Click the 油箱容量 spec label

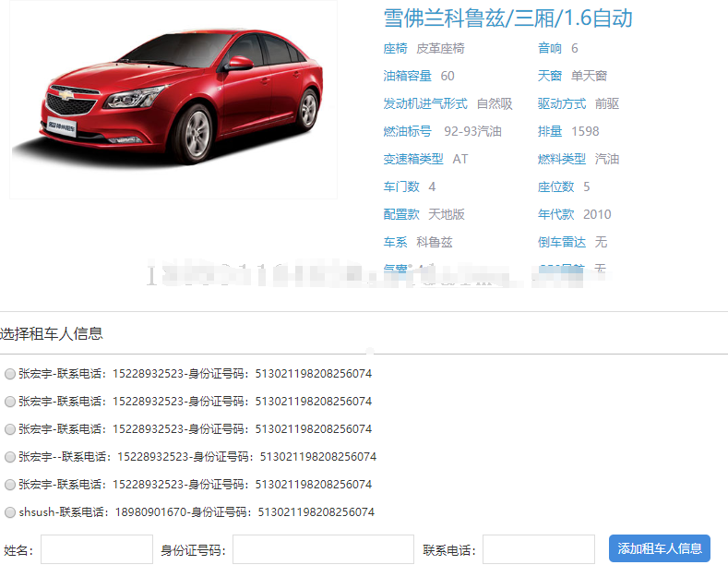pos(407,76)
